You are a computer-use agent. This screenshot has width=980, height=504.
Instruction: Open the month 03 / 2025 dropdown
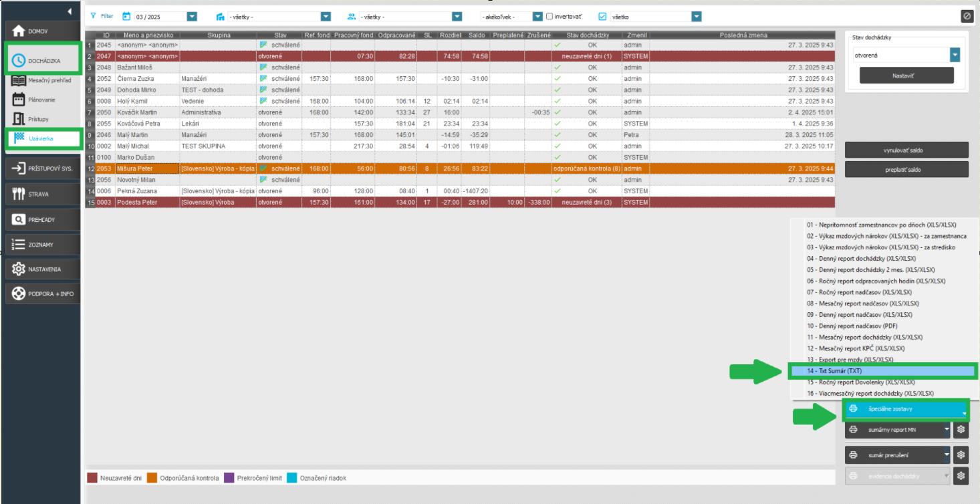192,17
